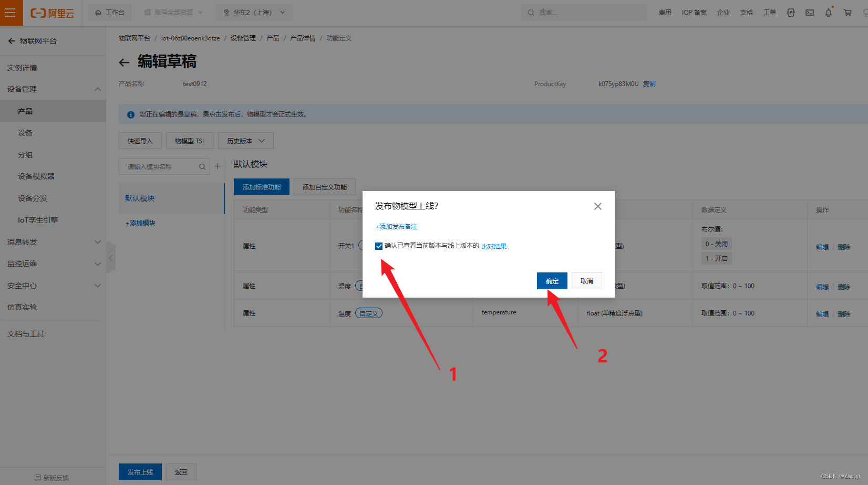Screen dimensions: 868x485
Task: Open the 工作台 workbench
Action: click(110, 13)
